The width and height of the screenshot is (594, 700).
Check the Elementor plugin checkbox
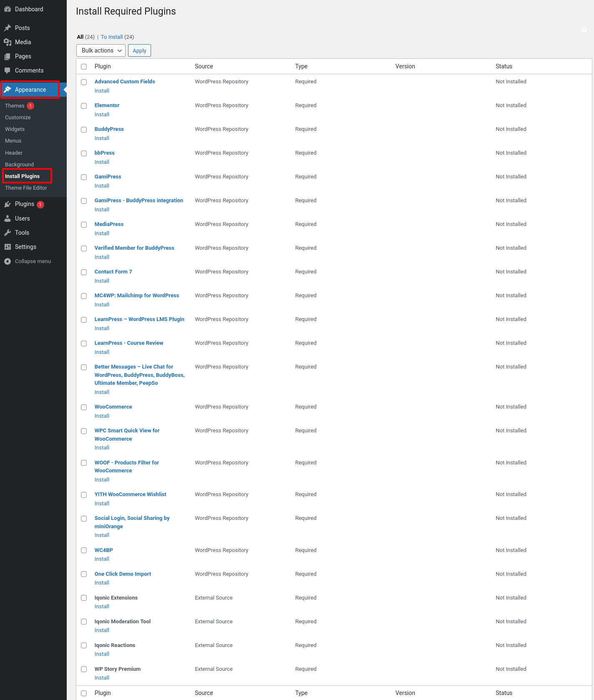point(84,106)
